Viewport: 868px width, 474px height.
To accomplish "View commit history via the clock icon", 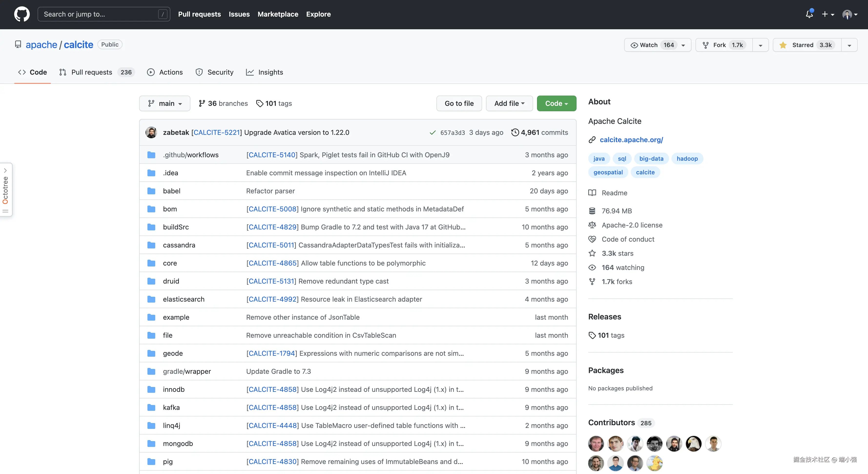I will tap(515, 132).
